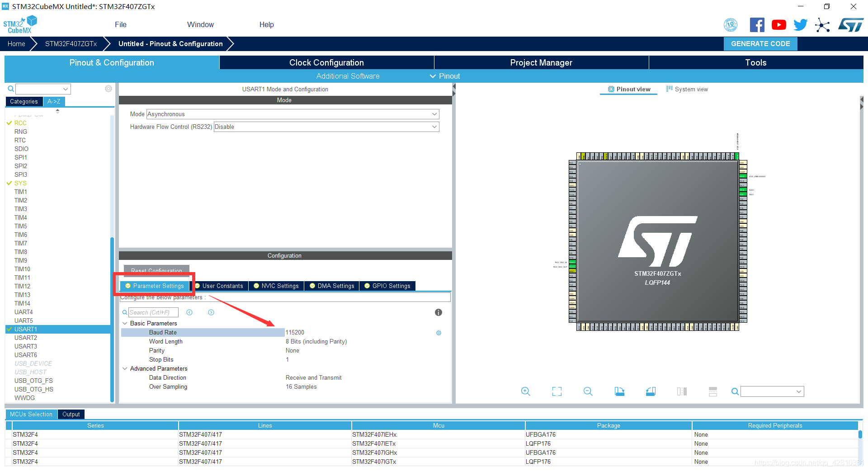Open the Output tab
The height and width of the screenshot is (471, 868).
tap(71, 414)
